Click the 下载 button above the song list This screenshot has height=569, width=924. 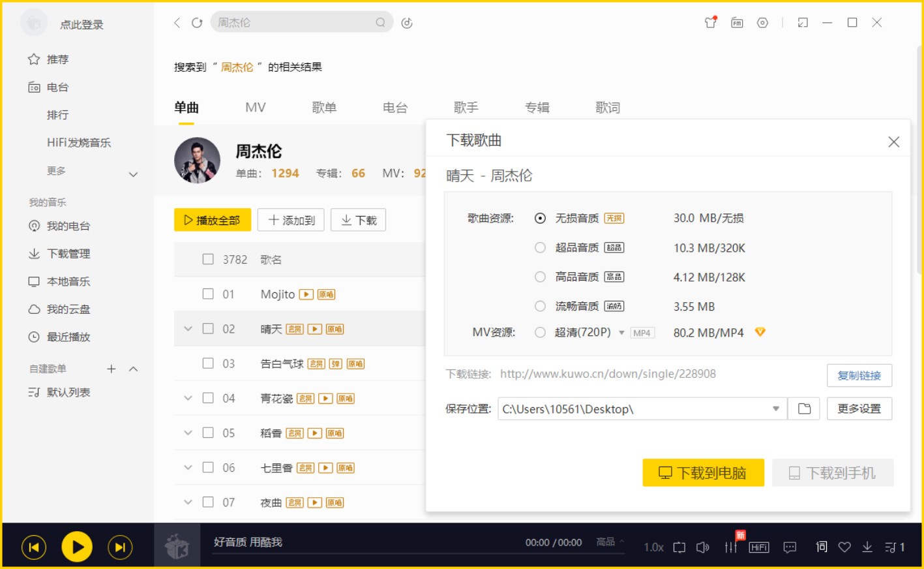359,220
